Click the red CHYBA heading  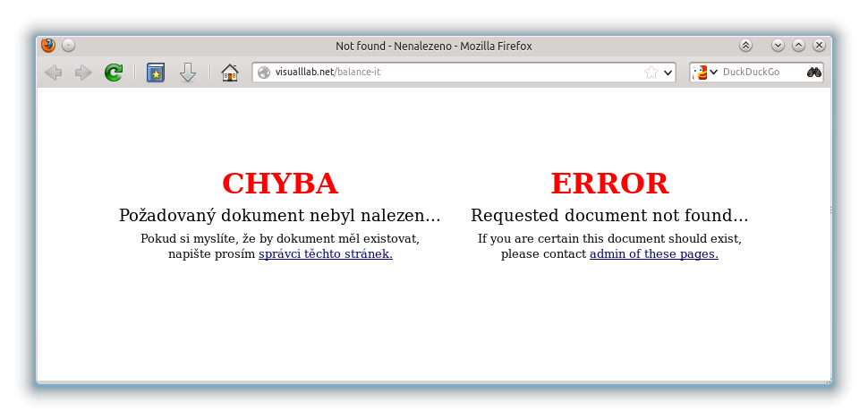coord(280,184)
